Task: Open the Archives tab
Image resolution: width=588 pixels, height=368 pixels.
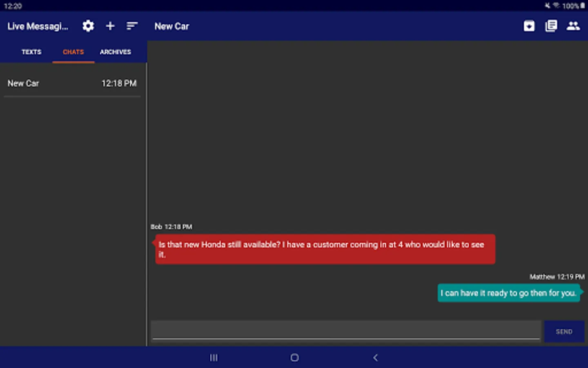Action: pos(116,52)
